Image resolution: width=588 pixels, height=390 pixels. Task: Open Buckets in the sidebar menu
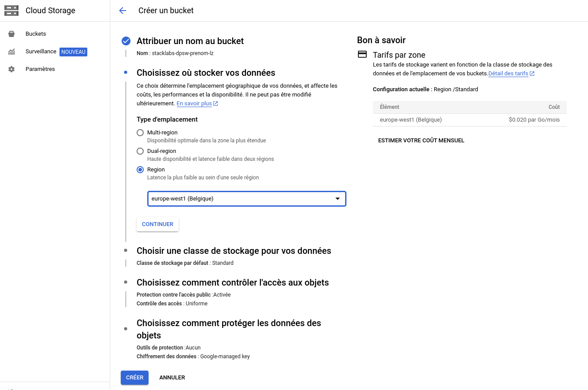36,34
